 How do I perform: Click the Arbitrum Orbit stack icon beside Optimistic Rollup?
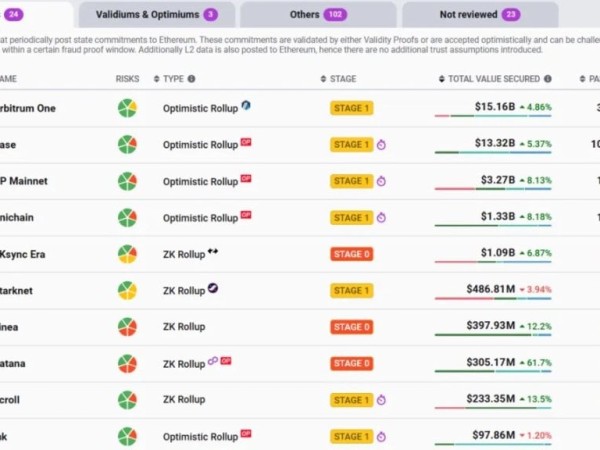pyautogui.click(x=246, y=105)
